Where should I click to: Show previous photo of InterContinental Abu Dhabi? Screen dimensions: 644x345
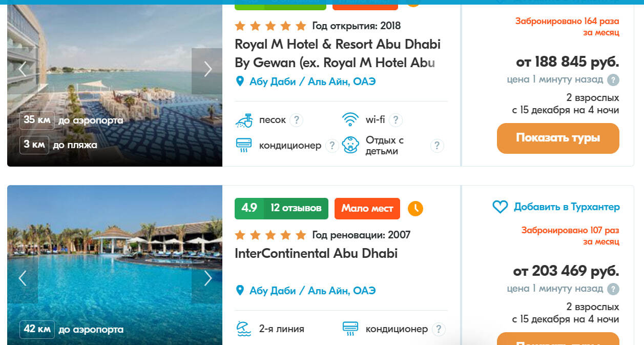(x=23, y=278)
